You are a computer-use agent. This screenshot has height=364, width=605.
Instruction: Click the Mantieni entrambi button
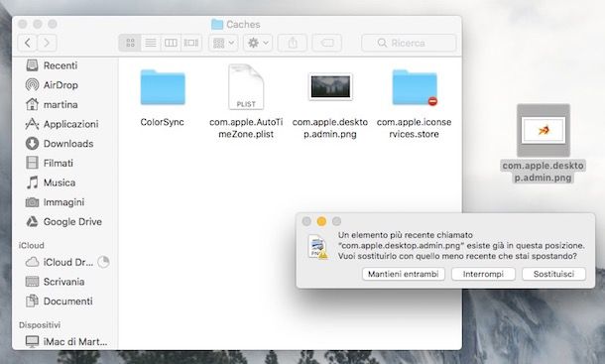coord(404,274)
